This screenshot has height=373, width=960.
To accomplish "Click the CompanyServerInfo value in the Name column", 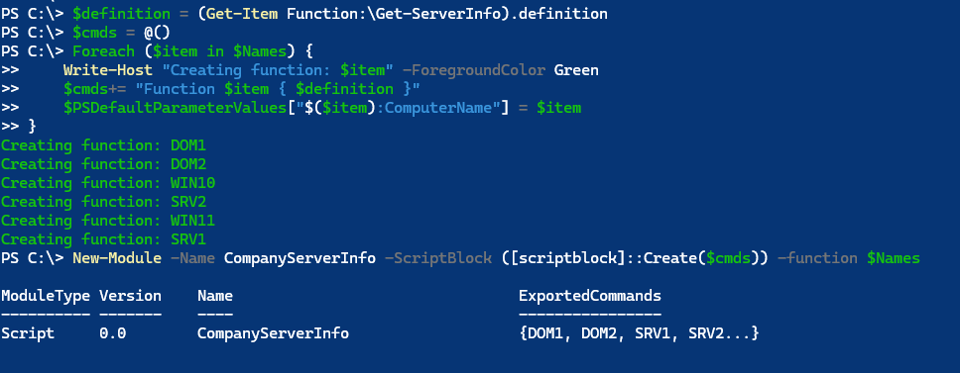I will pos(273,334).
